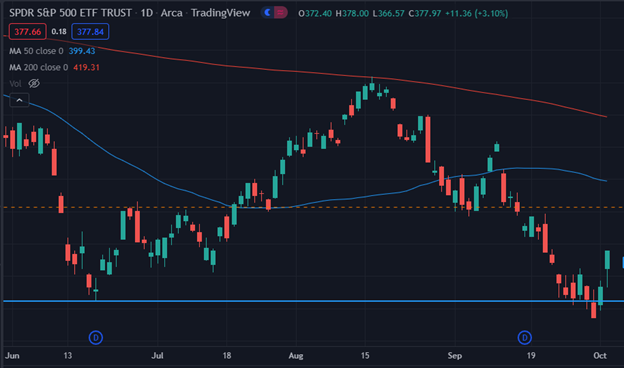Click the TradingView label in header
Screen dimensions: 624x368
point(220,13)
